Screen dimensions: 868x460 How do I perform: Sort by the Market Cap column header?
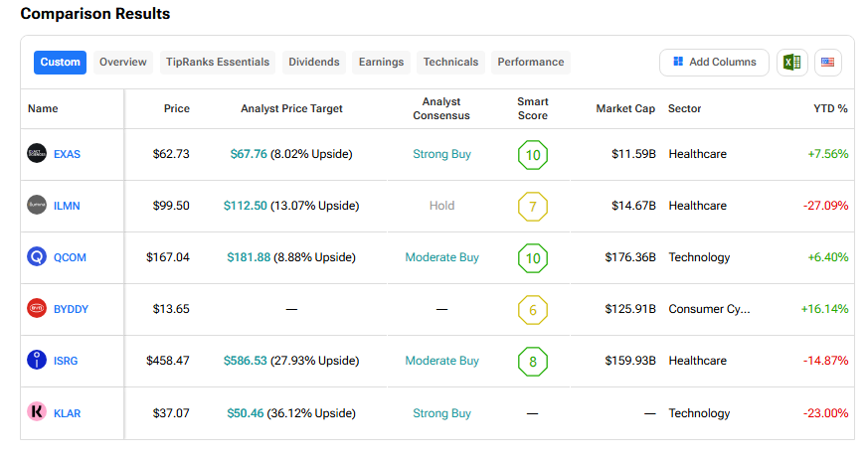tap(624, 108)
